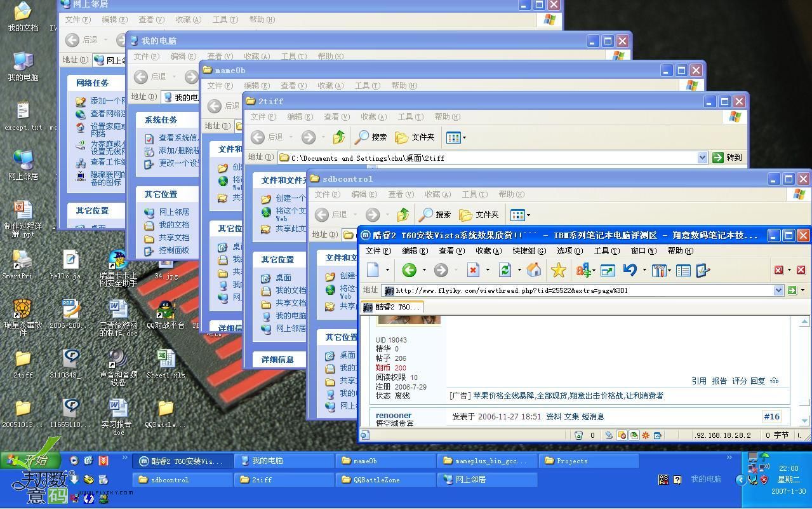The width and height of the screenshot is (812, 509).
Task: Click the 网上邻居 link in 我的电脑 window
Action: 174,212
